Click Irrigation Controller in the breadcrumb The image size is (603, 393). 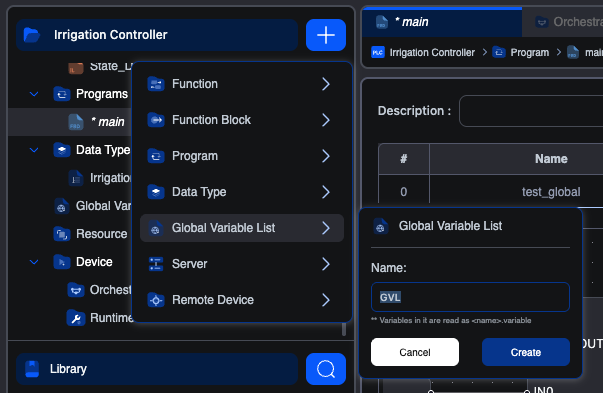click(x=432, y=52)
